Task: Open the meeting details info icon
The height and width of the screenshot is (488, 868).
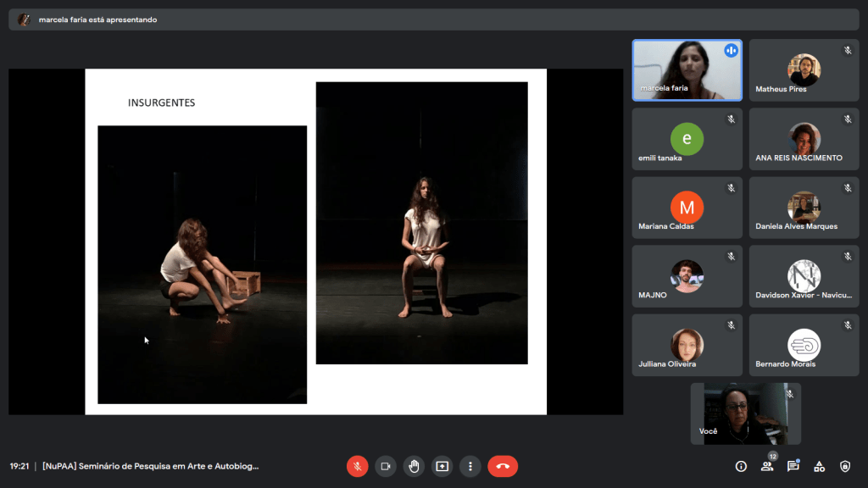Action: [x=741, y=466]
